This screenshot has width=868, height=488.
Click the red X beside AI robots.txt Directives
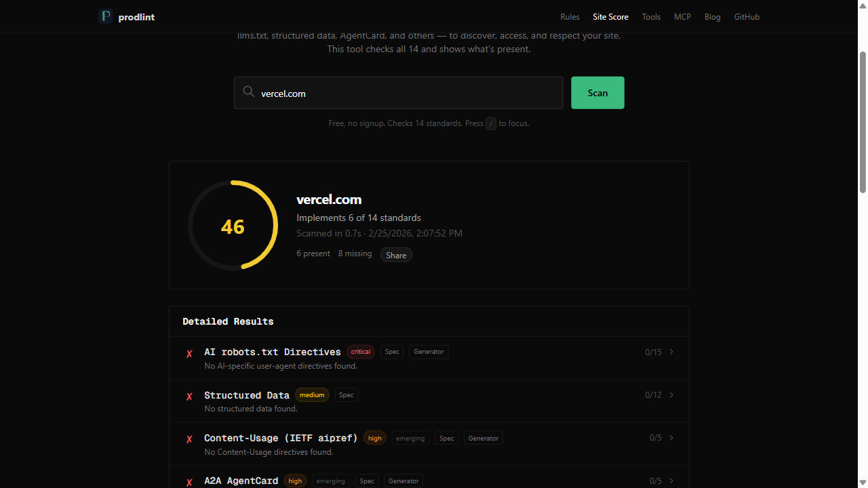coord(189,354)
